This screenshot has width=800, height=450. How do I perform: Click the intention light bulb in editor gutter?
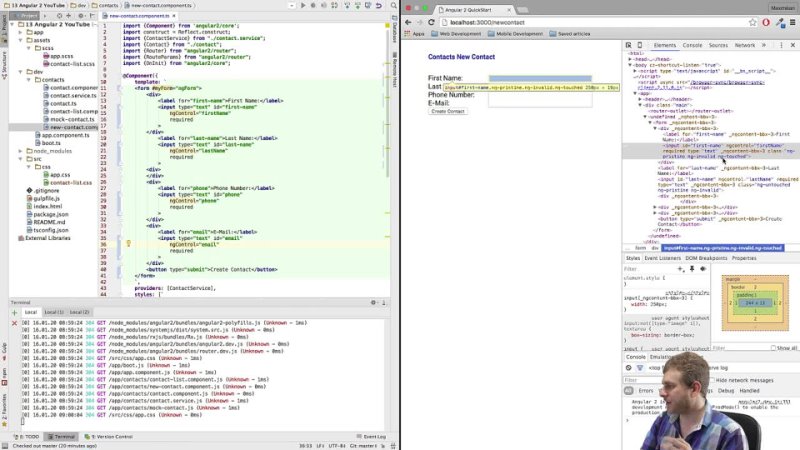(129, 244)
